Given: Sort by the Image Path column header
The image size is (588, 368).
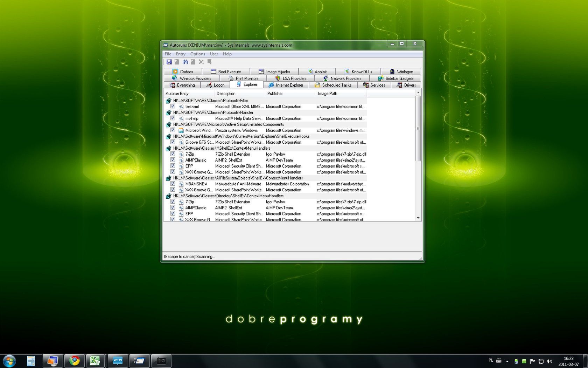Looking at the screenshot, I should point(341,94).
